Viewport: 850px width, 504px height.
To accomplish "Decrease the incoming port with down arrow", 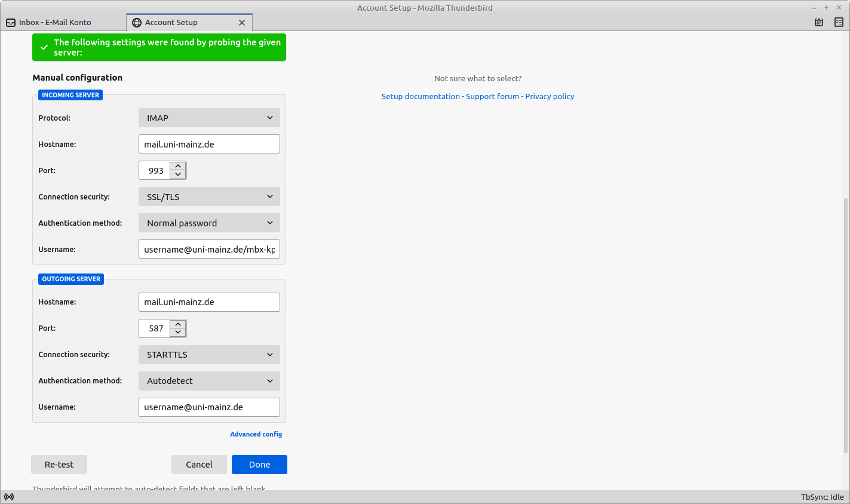I will pos(178,174).
